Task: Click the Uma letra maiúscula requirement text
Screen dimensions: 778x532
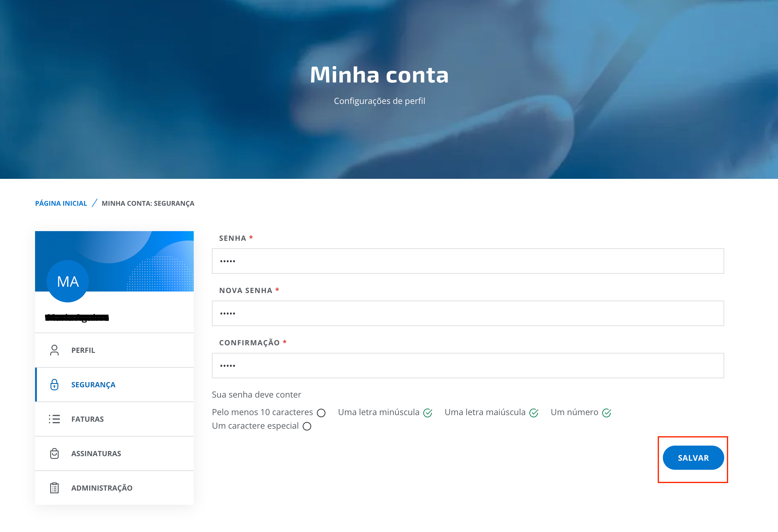Action: tap(485, 412)
